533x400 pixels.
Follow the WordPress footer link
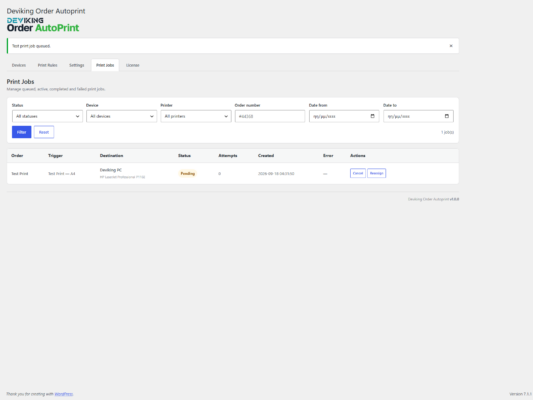pos(64,394)
